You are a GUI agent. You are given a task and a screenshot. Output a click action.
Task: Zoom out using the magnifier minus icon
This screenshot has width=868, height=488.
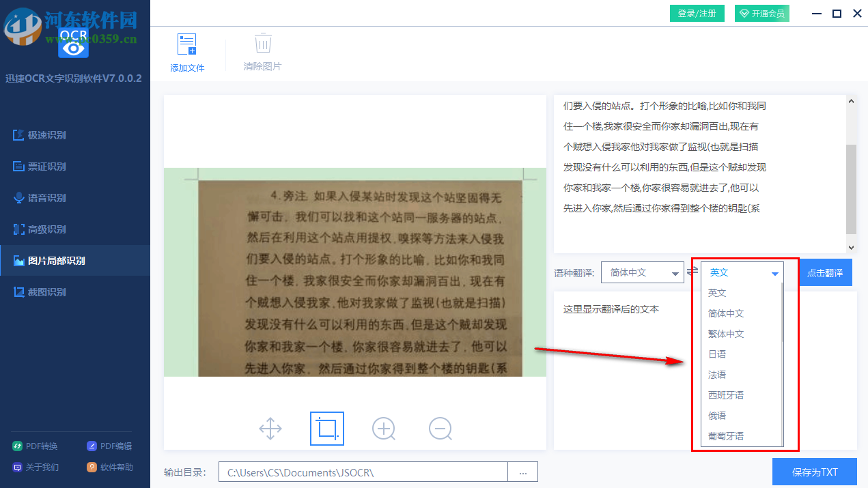[x=440, y=429]
